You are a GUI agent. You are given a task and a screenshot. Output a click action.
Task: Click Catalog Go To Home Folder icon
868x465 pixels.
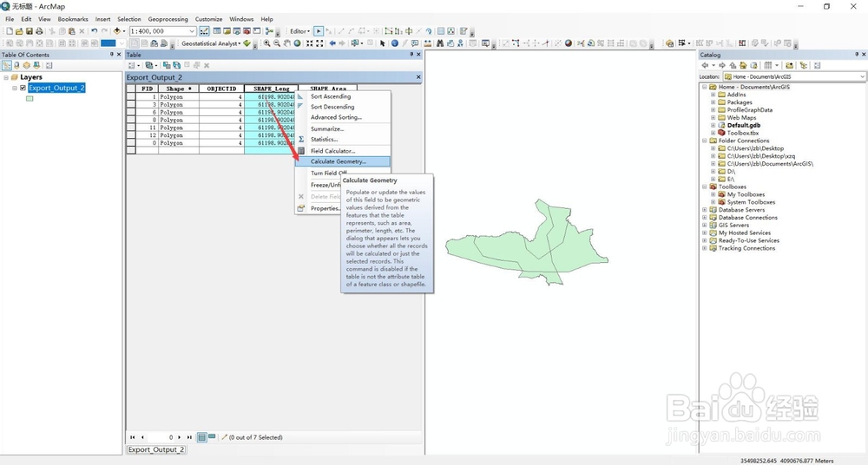point(743,65)
